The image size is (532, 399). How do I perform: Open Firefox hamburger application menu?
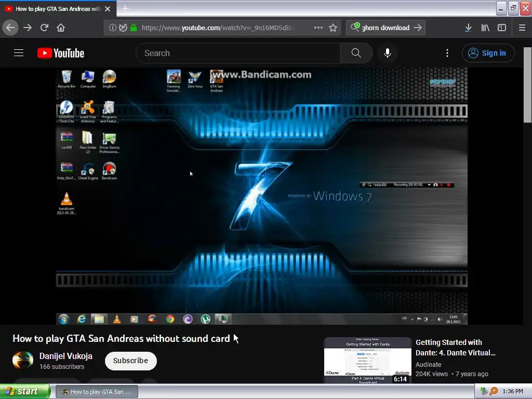tap(522, 28)
